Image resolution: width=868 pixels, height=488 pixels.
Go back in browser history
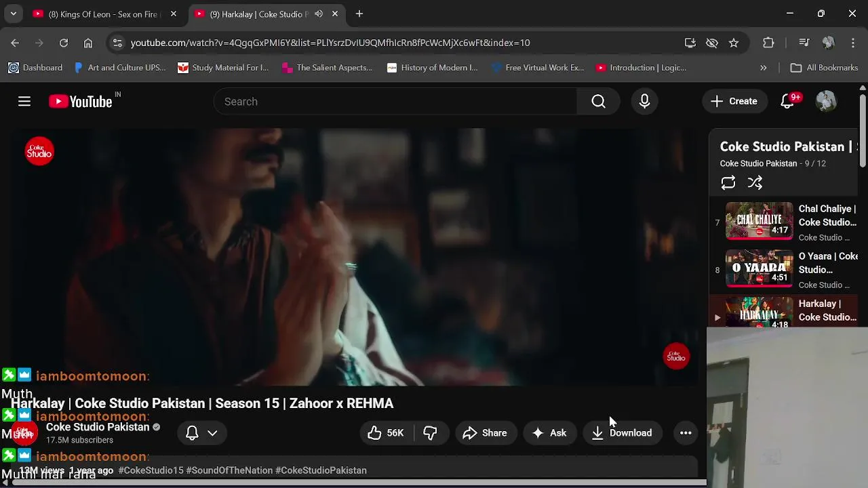click(x=15, y=43)
